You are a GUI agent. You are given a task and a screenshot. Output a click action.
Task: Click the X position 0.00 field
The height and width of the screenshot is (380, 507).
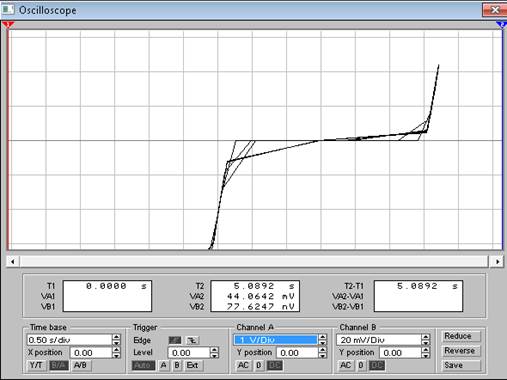click(91, 353)
